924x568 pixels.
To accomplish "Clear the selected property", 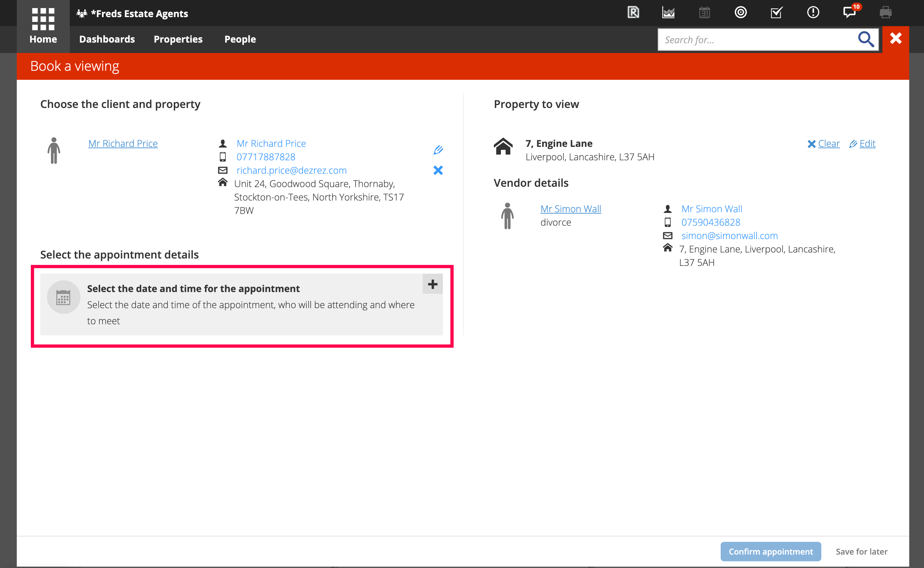I will coord(824,144).
